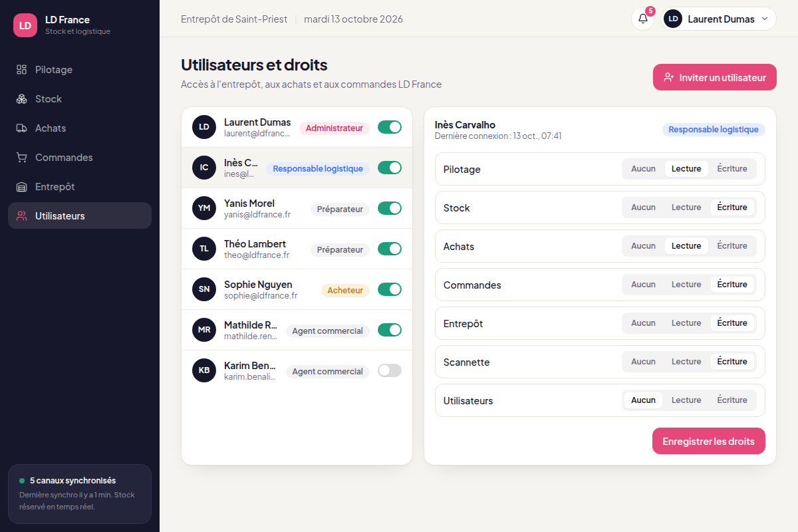The height and width of the screenshot is (532, 798).
Task: Click the Scannette permission row label
Action: pyautogui.click(x=466, y=362)
